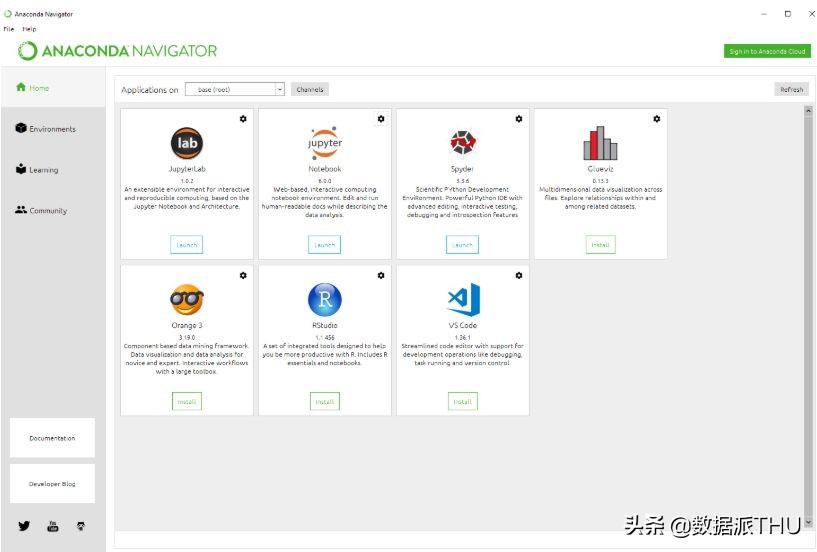Open the Twitter link icon
Image resolution: width=817 pixels, height=552 pixels.
[24, 526]
